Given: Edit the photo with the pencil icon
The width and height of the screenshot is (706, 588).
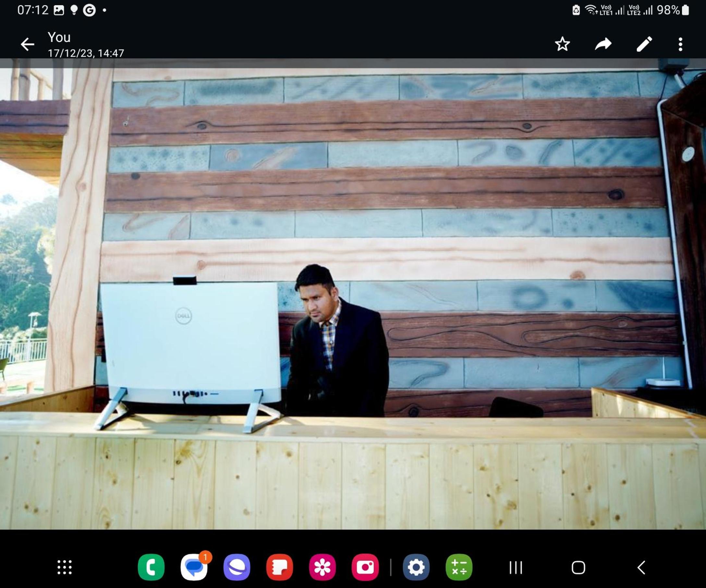Looking at the screenshot, I should [644, 44].
